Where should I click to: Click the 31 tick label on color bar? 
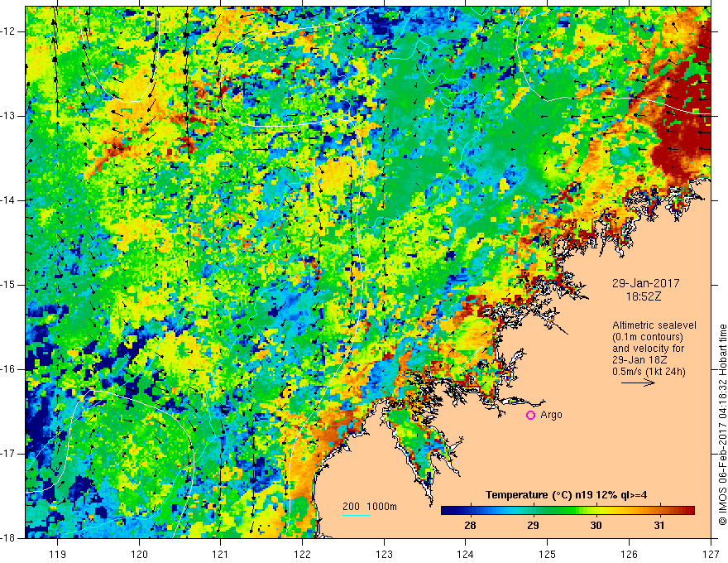click(x=659, y=526)
